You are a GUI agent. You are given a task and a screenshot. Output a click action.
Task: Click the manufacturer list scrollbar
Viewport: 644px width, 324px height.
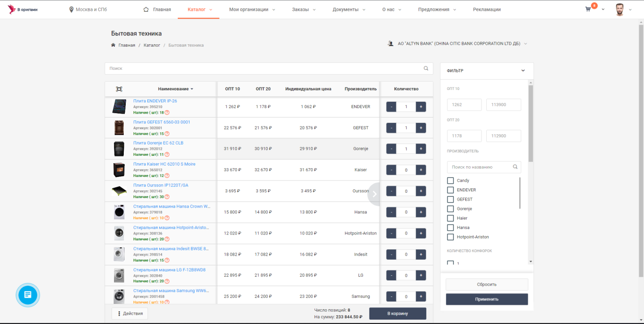click(520, 193)
